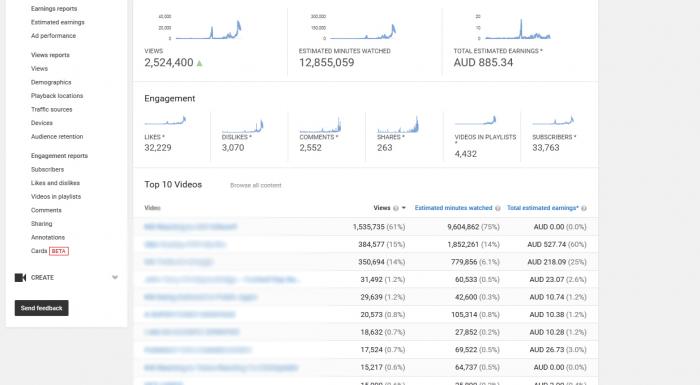
Task: Open Audience retention report
Action: click(x=57, y=137)
